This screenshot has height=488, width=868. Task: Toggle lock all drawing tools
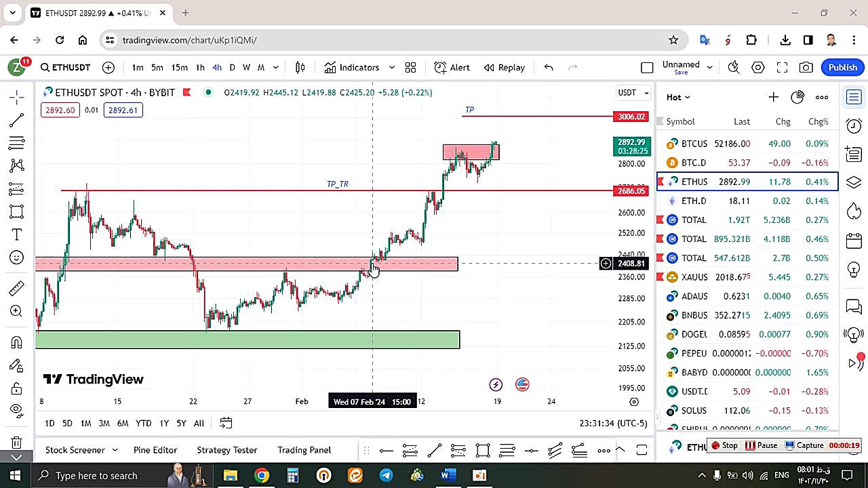pos(17,388)
